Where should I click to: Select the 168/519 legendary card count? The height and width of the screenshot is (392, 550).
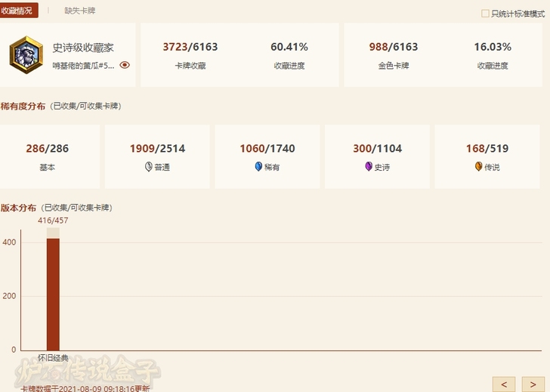[487, 148]
